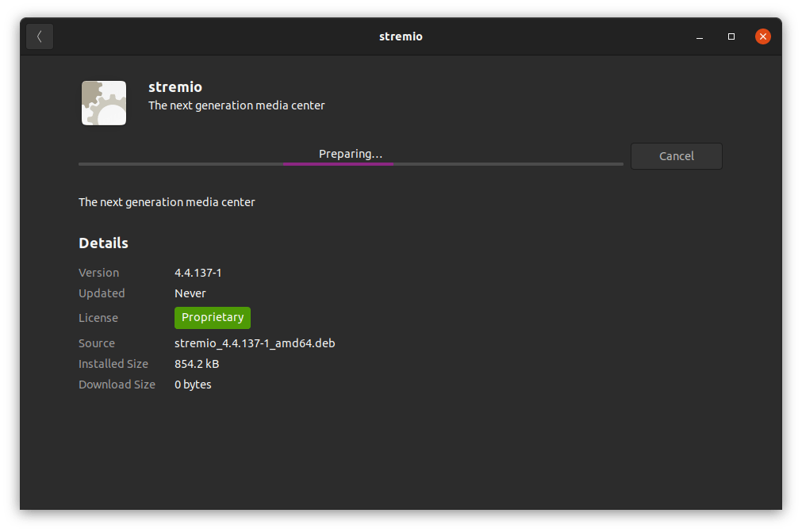Click the License row label
802x532 pixels.
[98, 318]
